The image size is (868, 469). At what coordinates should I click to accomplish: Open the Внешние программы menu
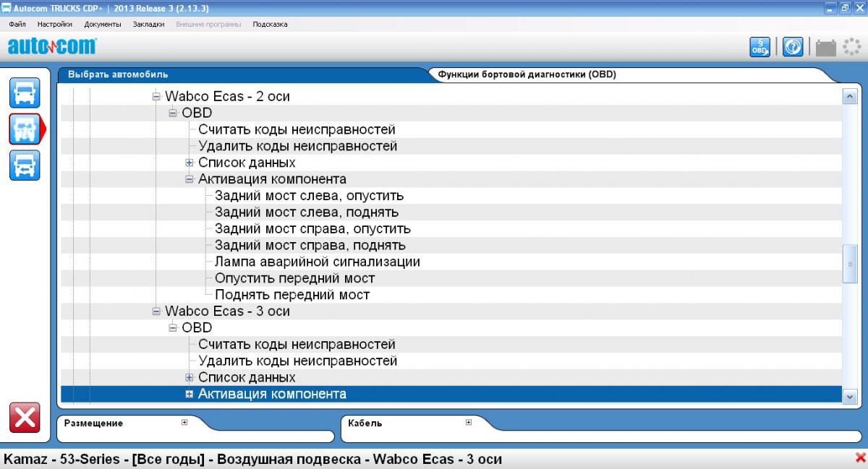208,24
